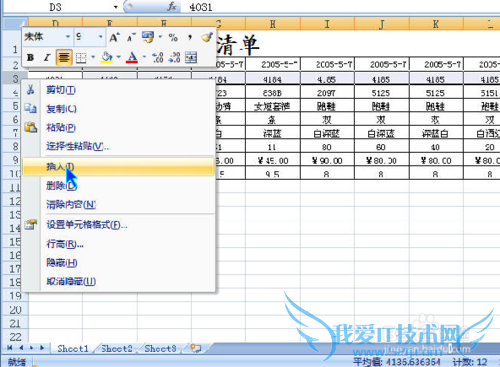Open the Name Box dropdown arrow
Image resolution: width=500 pixels, height=367 pixels.
[116, 7]
